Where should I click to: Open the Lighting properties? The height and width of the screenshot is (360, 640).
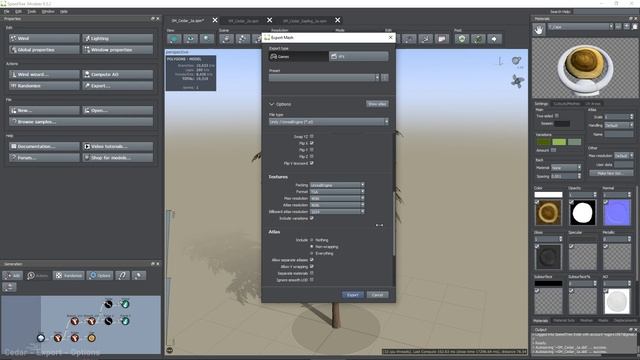(118, 38)
